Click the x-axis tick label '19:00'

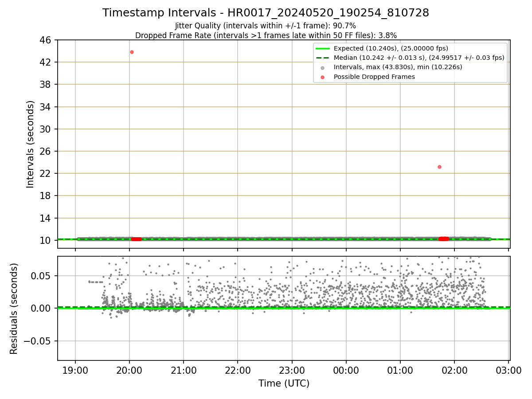tap(75, 371)
